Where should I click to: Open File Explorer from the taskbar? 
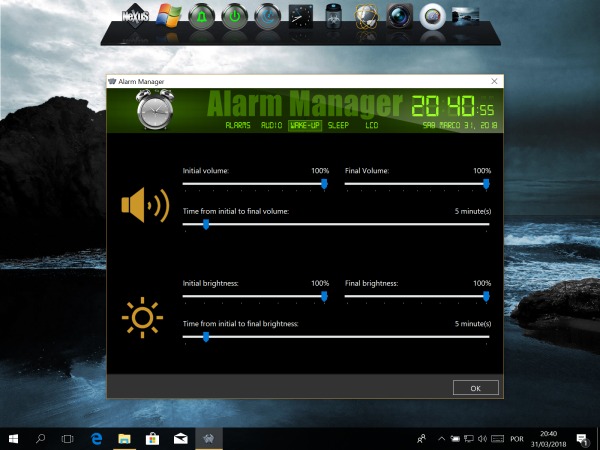[126, 438]
